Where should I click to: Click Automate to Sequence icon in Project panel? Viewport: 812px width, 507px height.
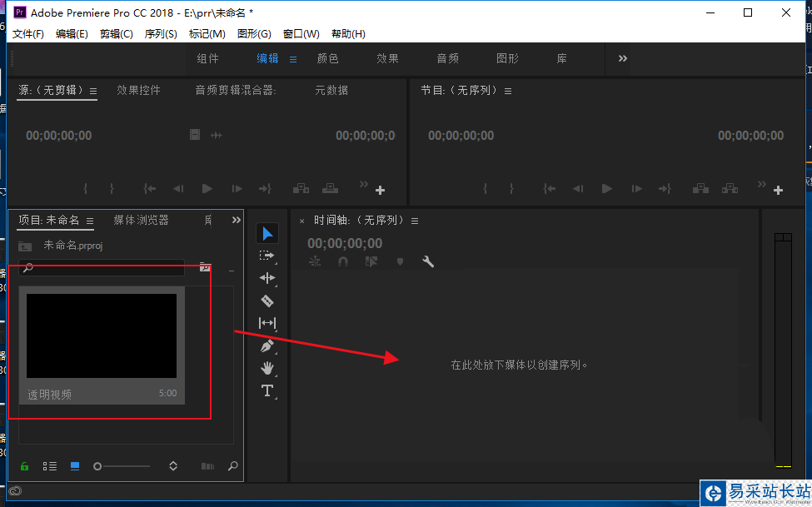coord(207,466)
